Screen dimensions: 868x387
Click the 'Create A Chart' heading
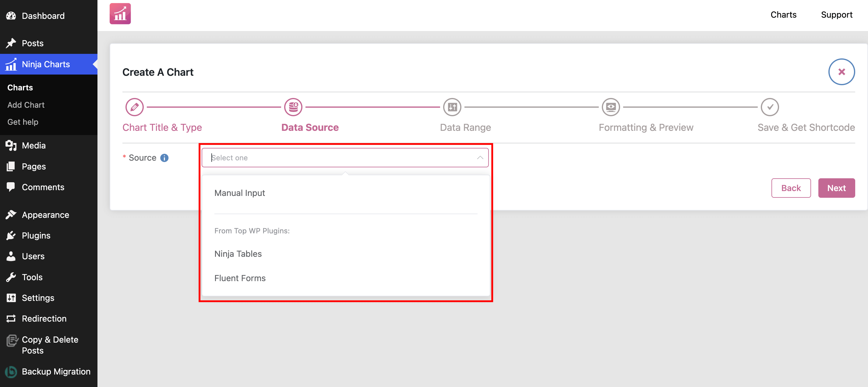(x=158, y=72)
